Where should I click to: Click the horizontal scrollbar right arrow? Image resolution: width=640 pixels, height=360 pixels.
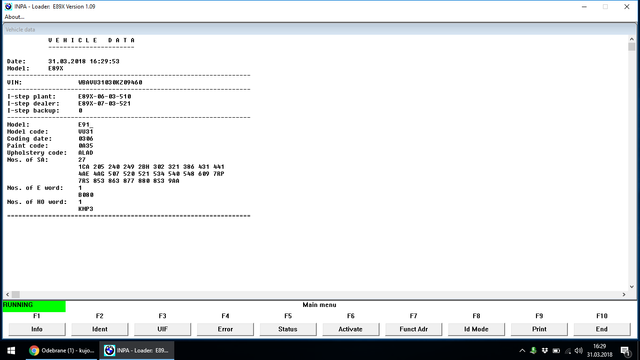(x=624, y=294)
